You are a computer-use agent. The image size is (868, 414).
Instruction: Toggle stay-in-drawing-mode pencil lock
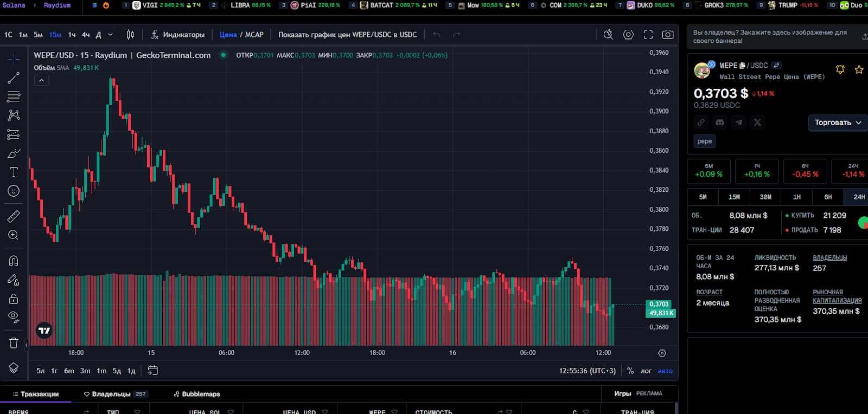click(14, 280)
